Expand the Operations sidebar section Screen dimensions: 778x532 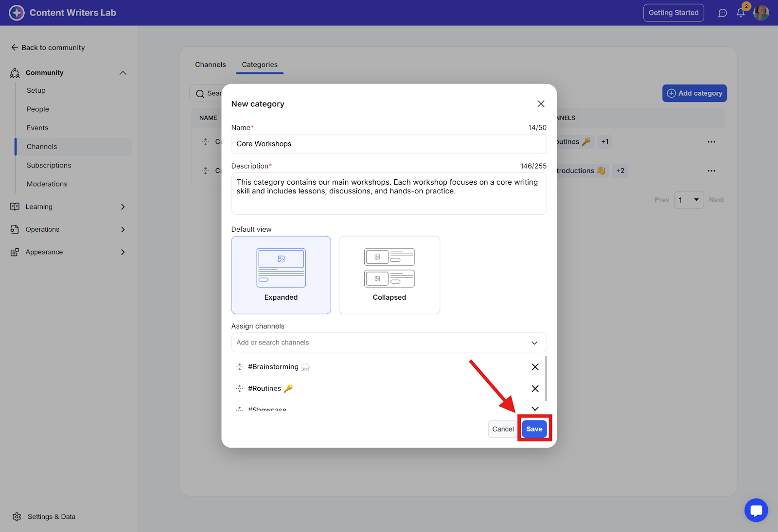coord(123,229)
